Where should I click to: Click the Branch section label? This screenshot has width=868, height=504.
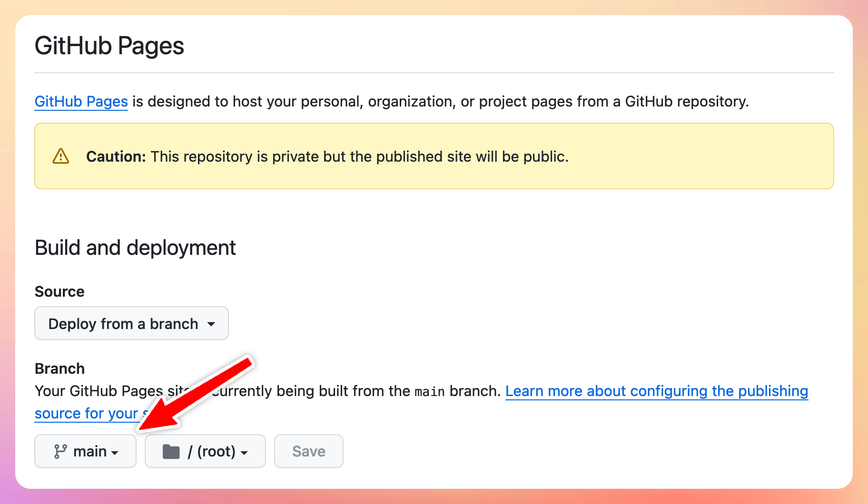click(59, 368)
